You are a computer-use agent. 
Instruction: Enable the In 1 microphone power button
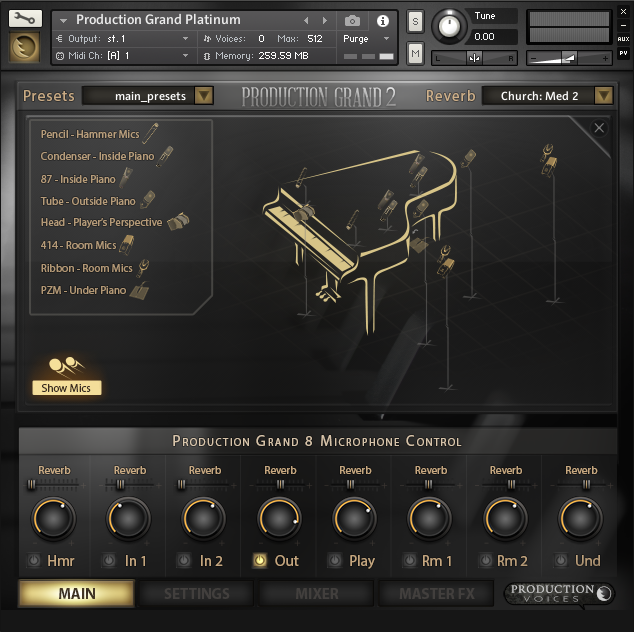(x=109, y=560)
